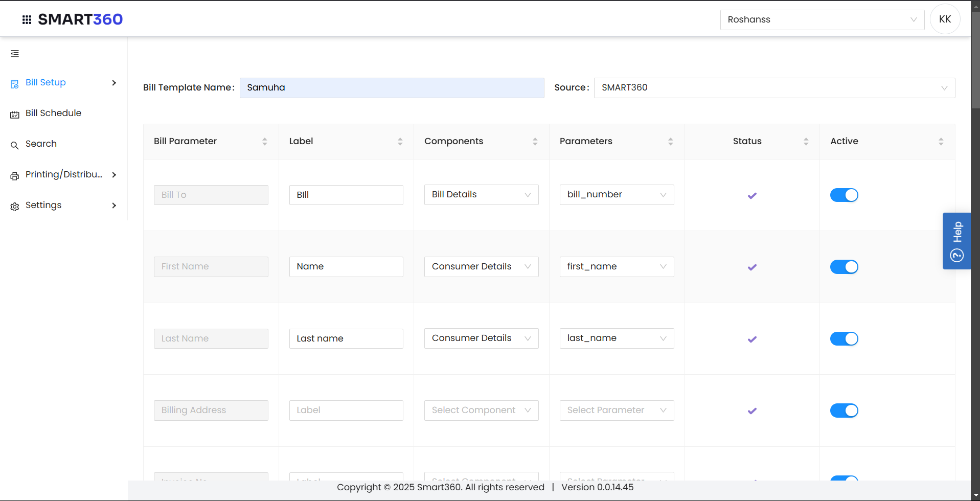Open Consumer Details dropdown in Last Name row

[x=481, y=338]
